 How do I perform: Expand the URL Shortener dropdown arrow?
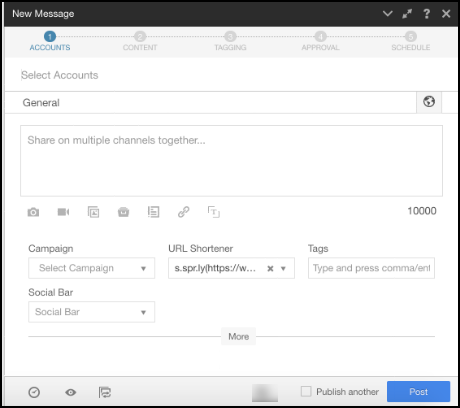pos(283,268)
